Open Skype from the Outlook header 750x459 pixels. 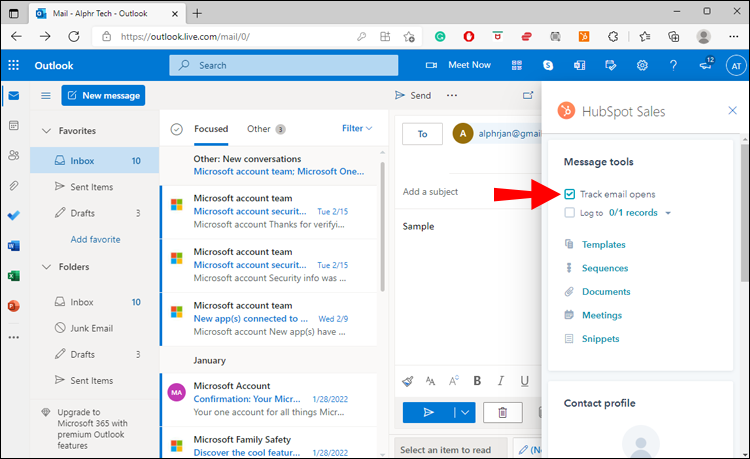point(548,65)
